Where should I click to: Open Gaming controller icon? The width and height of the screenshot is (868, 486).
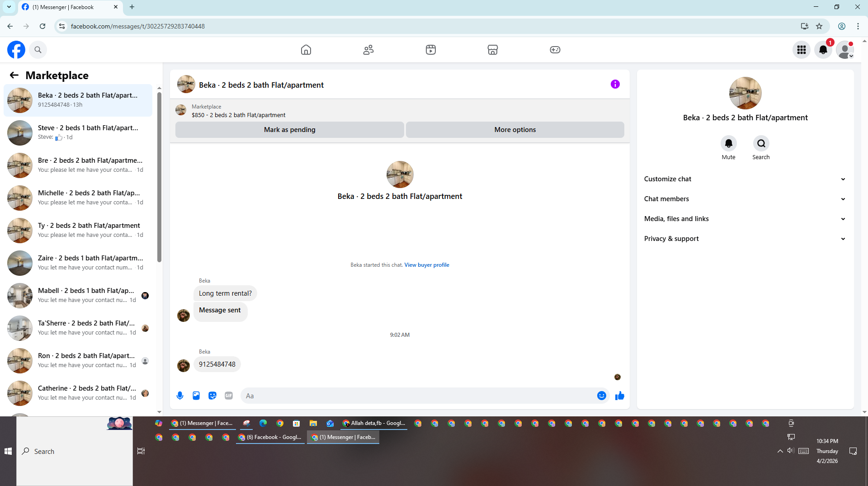pyautogui.click(x=555, y=50)
